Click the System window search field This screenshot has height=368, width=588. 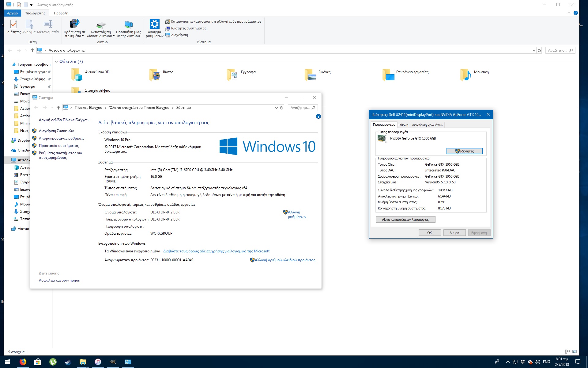pos(302,108)
